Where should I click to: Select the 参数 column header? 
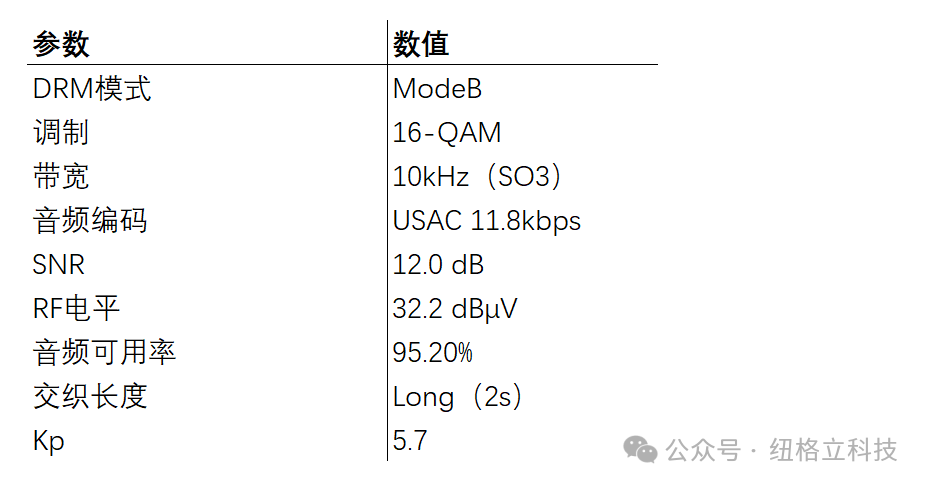tap(61, 44)
